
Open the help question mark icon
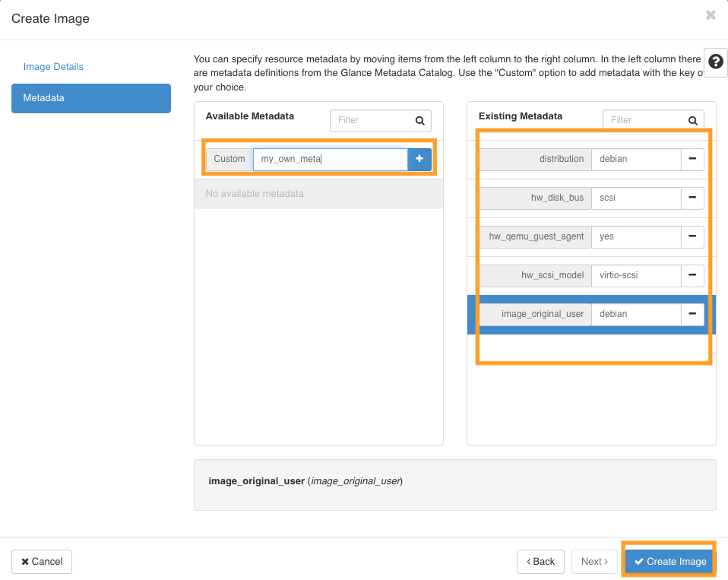point(716,64)
